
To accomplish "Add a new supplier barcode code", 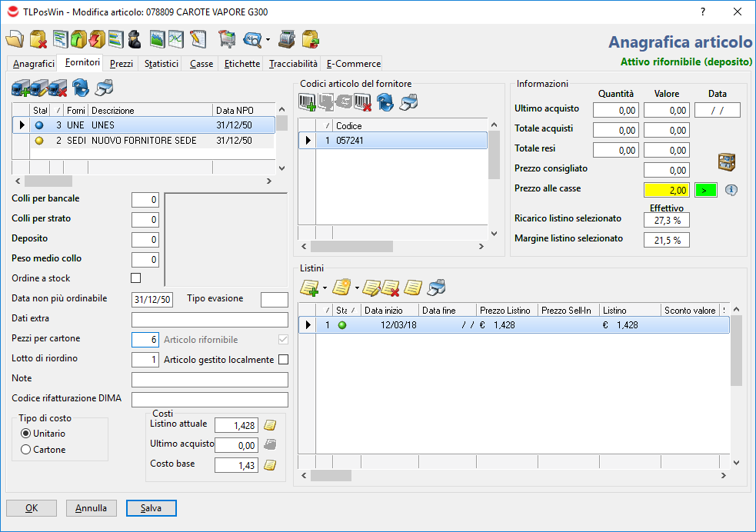I will point(307,102).
